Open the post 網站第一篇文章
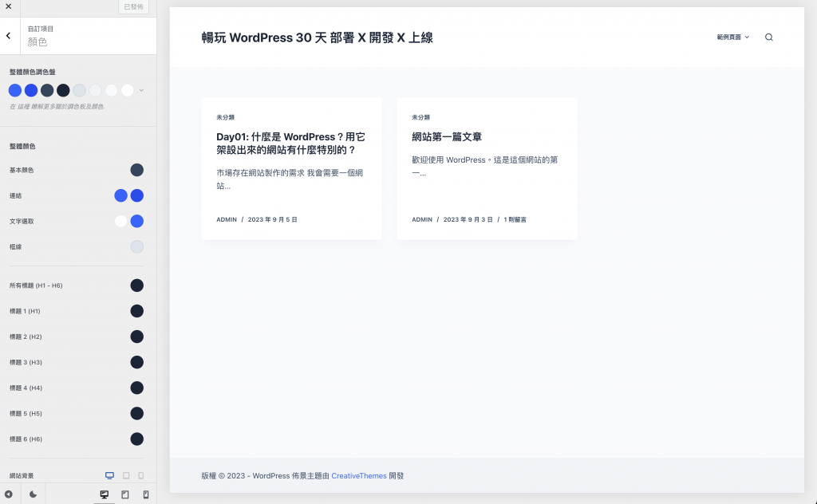Viewport: 817px width, 504px height. [x=447, y=137]
